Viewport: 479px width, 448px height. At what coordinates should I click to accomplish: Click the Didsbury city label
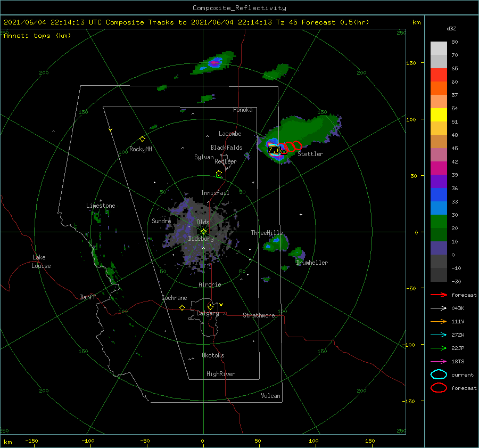coord(201,239)
